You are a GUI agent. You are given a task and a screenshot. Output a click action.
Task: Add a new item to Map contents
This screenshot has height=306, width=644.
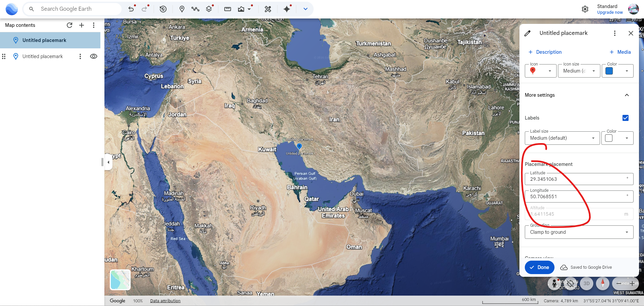(82, 25)
